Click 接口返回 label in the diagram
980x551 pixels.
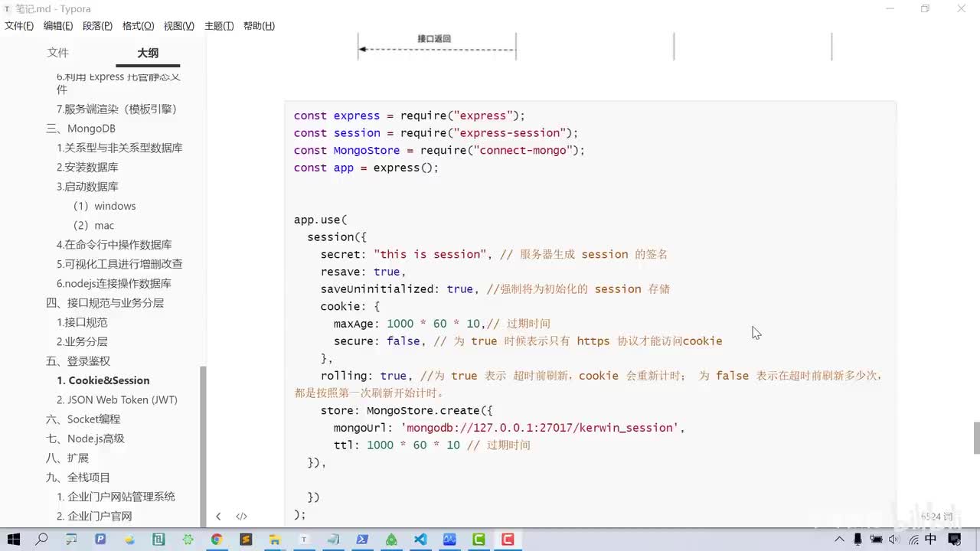(x=434, y=38)
